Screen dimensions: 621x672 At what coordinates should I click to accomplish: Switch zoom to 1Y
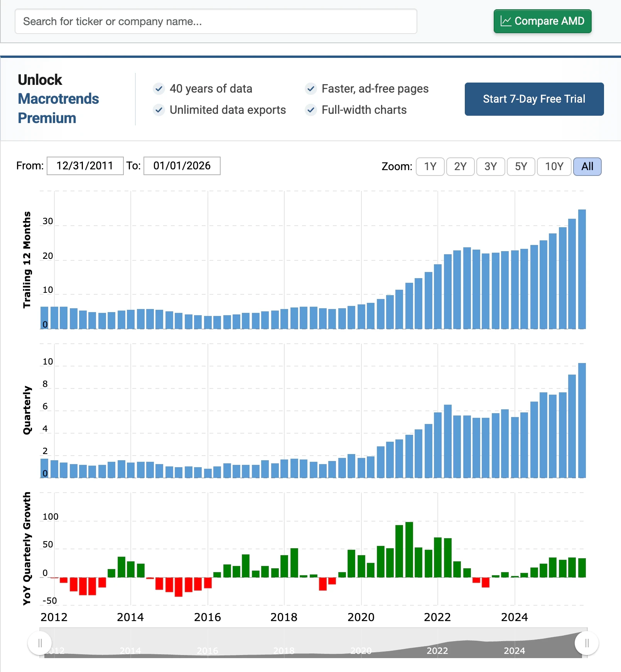430,166
